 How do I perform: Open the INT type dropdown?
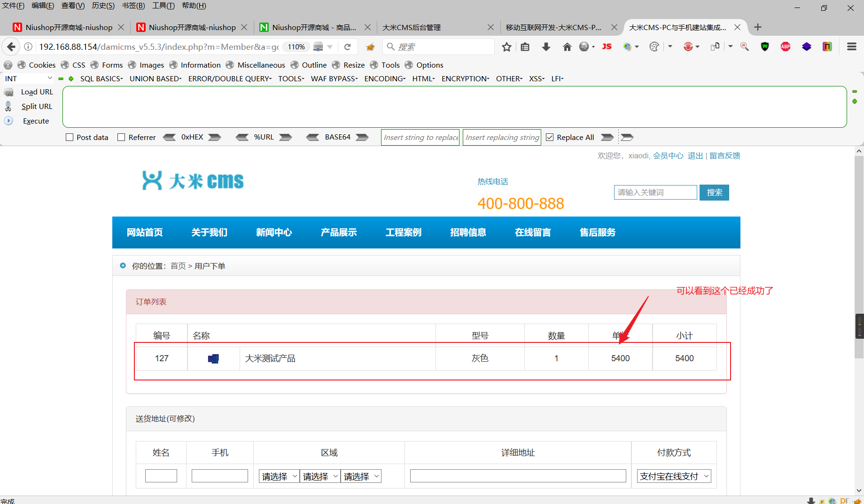click(x=28, y=78)
